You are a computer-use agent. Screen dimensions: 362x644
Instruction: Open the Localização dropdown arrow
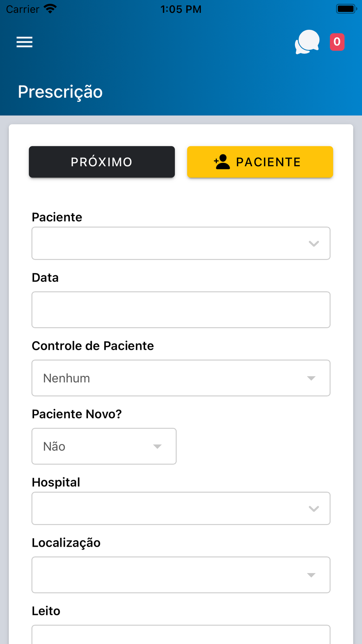coord(311,575)
